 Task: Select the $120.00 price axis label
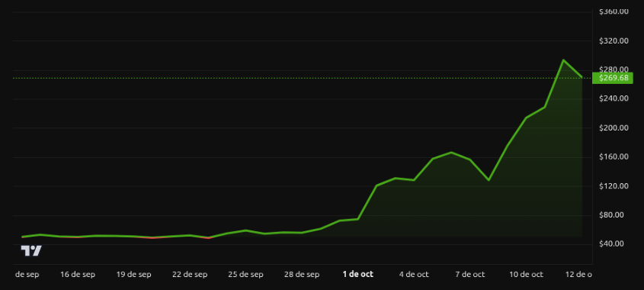click(614, 186)
